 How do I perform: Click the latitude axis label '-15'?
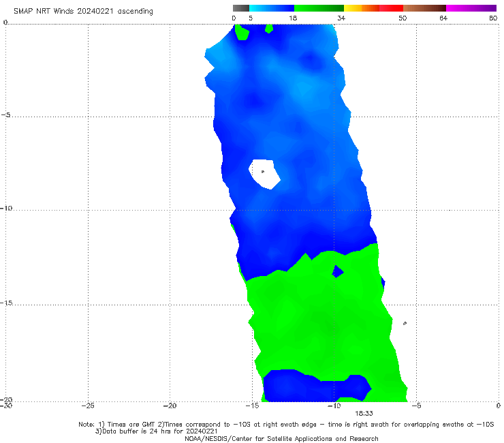coord(6,303)
